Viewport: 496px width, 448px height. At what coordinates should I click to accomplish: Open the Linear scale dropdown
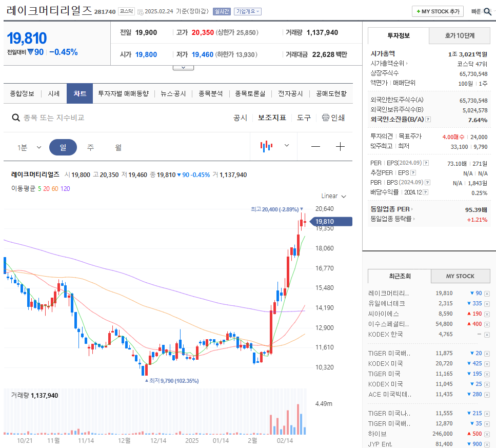[x=333, y=196]
